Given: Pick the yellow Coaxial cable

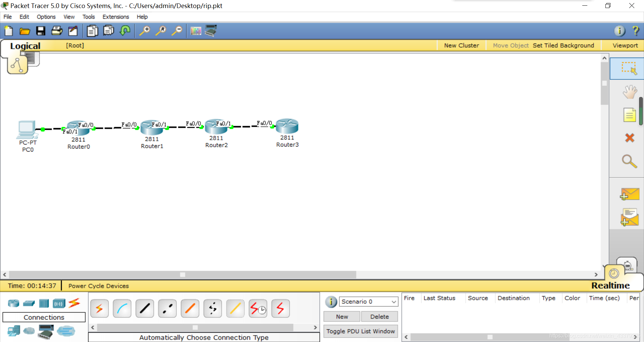Looking at the screenshot, I should (x=235, y=308).
